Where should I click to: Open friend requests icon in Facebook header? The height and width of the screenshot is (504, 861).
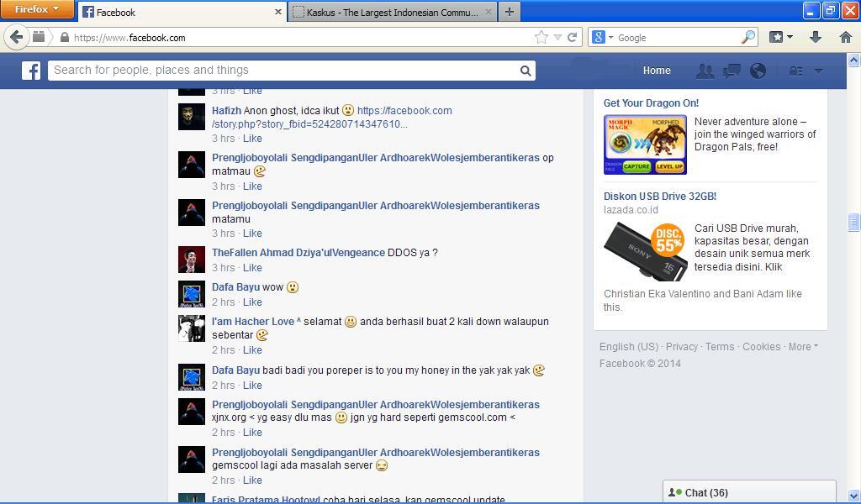[x=705, y=71]
